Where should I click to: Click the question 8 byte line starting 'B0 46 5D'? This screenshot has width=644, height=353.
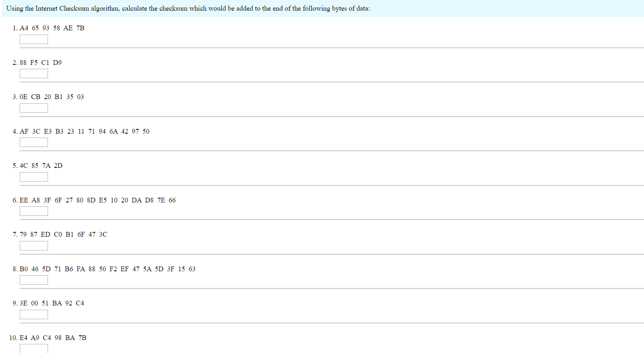tap(108, 269)
